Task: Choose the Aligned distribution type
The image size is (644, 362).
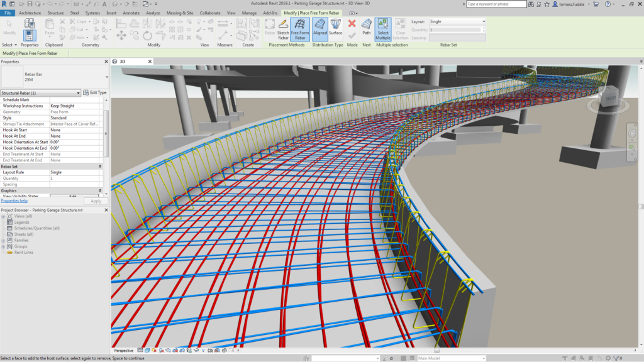Action: click(321, 29)
